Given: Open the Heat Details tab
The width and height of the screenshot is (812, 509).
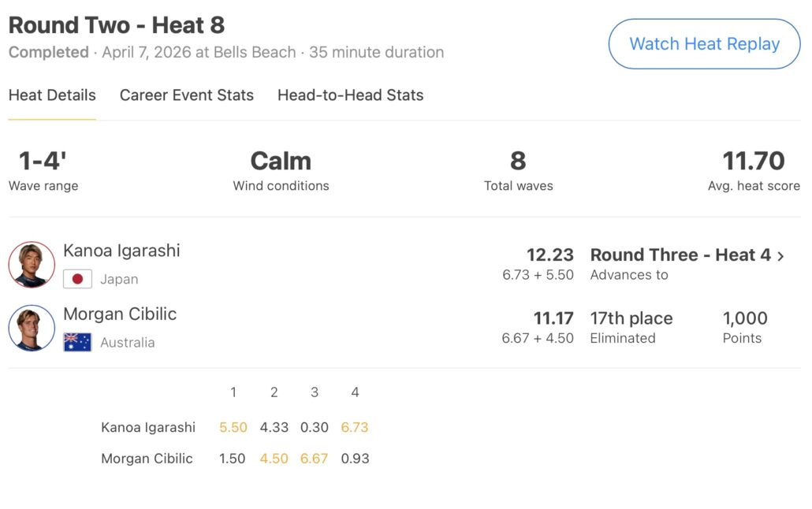Looking at the screenshot, I should click(52, 95).
